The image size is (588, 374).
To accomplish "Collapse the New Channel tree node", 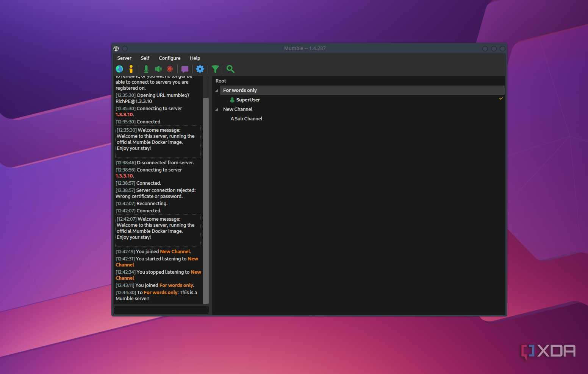I will point(217,109).
